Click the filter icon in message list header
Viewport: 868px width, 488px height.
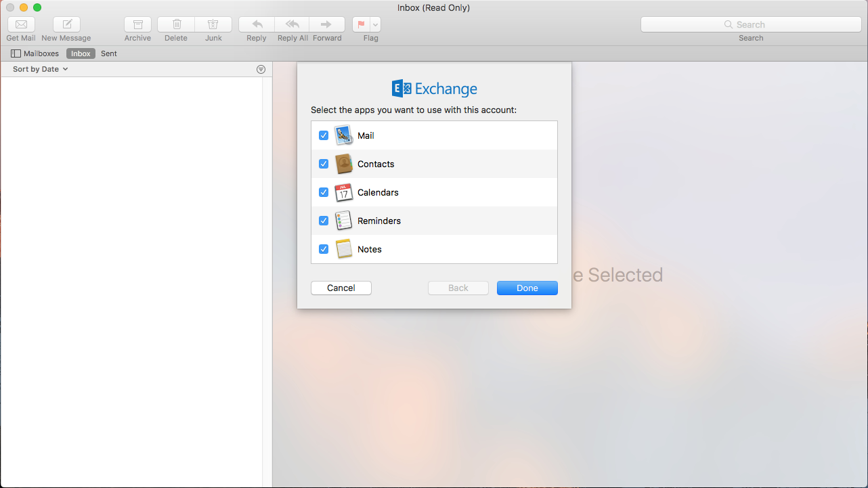click(261, 69)
